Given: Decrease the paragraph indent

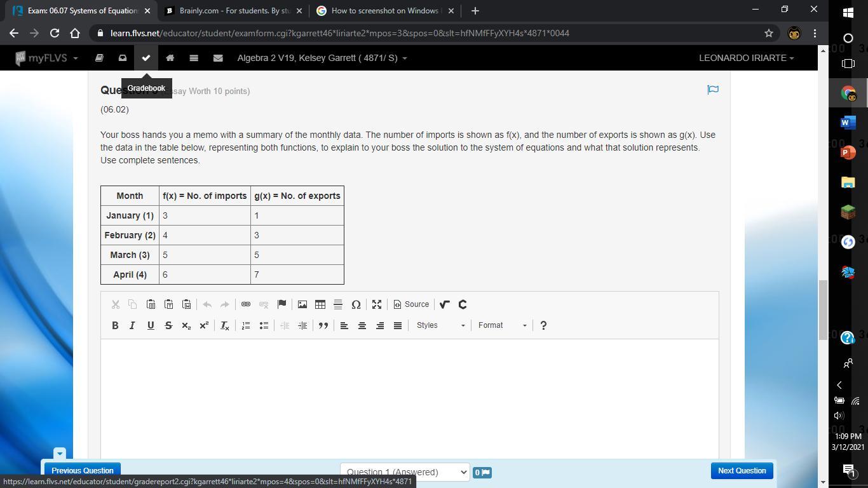Looking at the screenshot, I should [285, 325].
